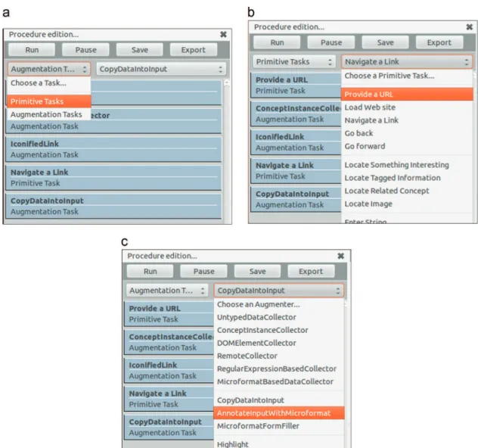Select Choose a Task... in window a

(49, 83)
